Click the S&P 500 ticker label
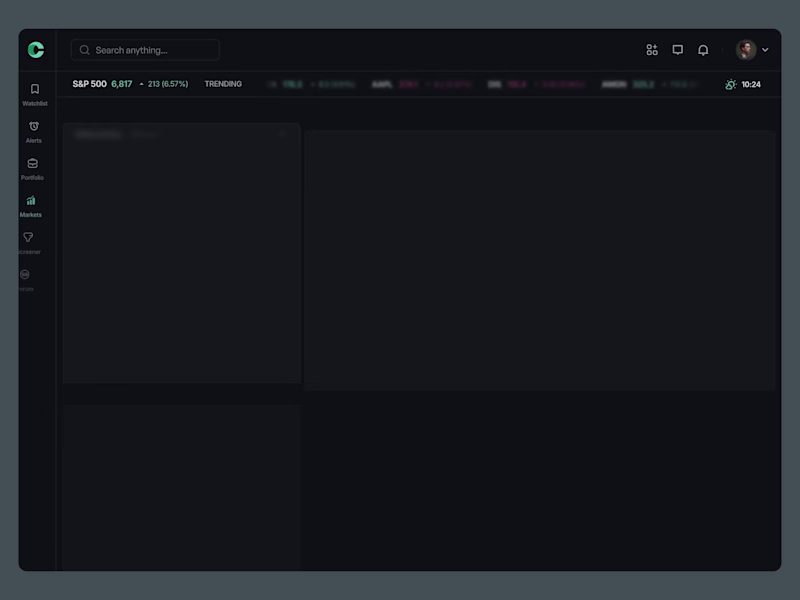800x600 pixels. point(89,84)
